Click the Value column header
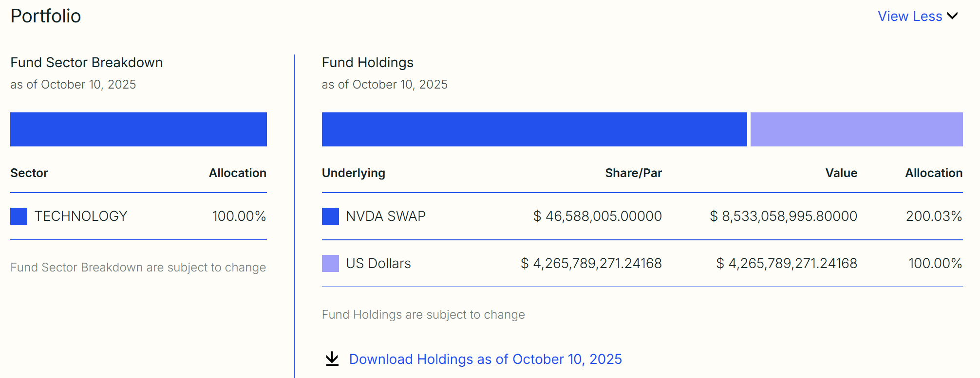 coord(841,173)
